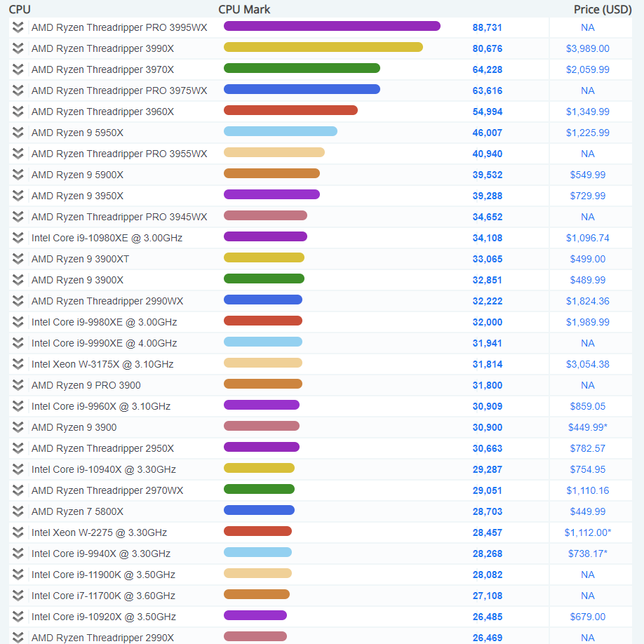
Task: Click the price $3,054.38
Action: pyautogui.click(x=588, y=364)
